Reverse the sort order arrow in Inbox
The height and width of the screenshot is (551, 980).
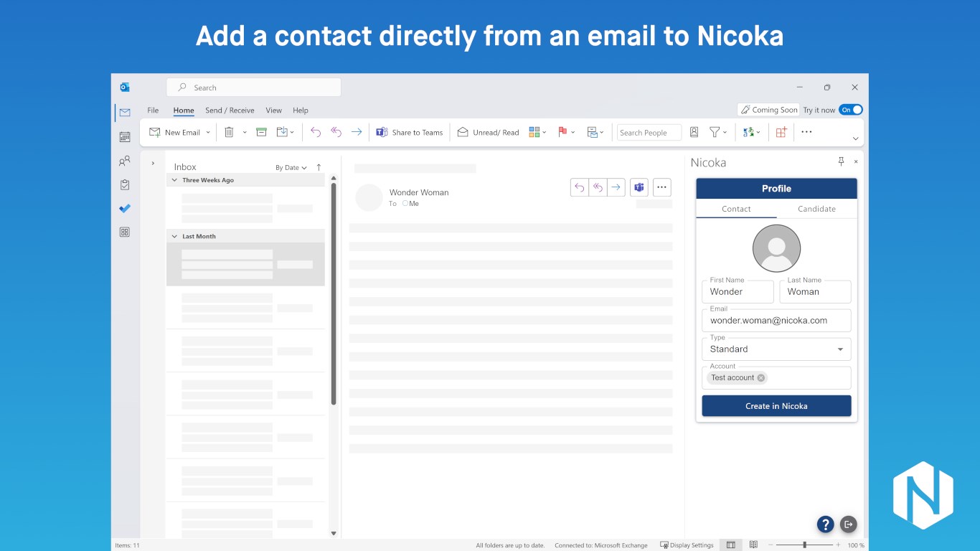tap(319, 167)
